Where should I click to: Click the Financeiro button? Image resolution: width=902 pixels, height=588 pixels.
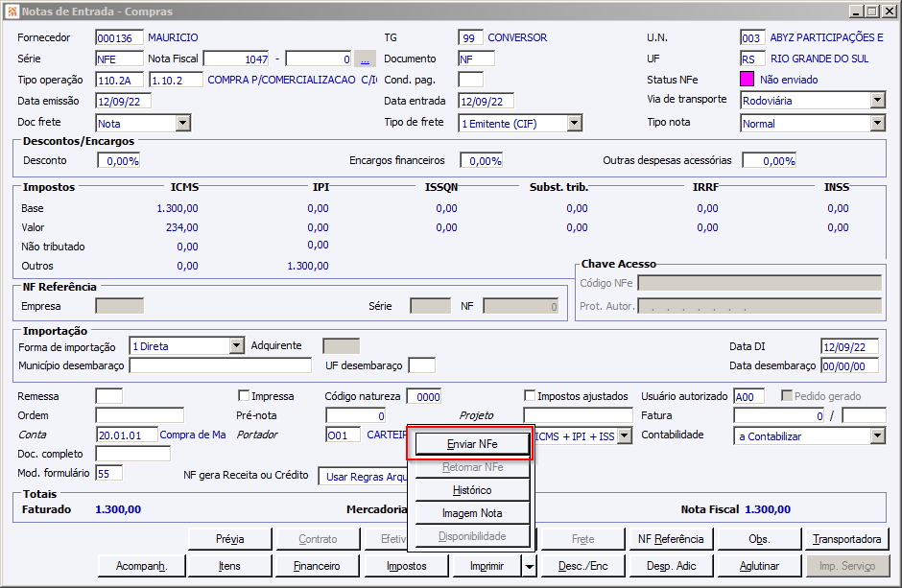317,566
